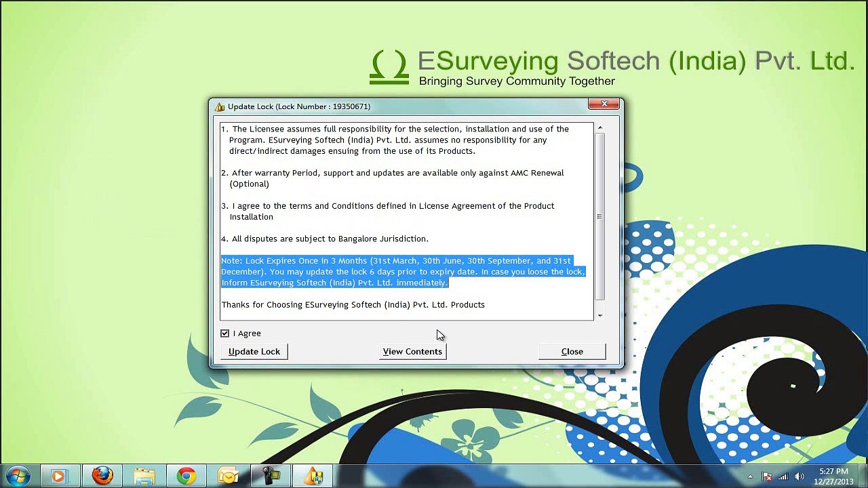Select the cone-with-shield Update Lock taskbar icon
The width and height of the screenshot is (868, 488).
(313, 476)
